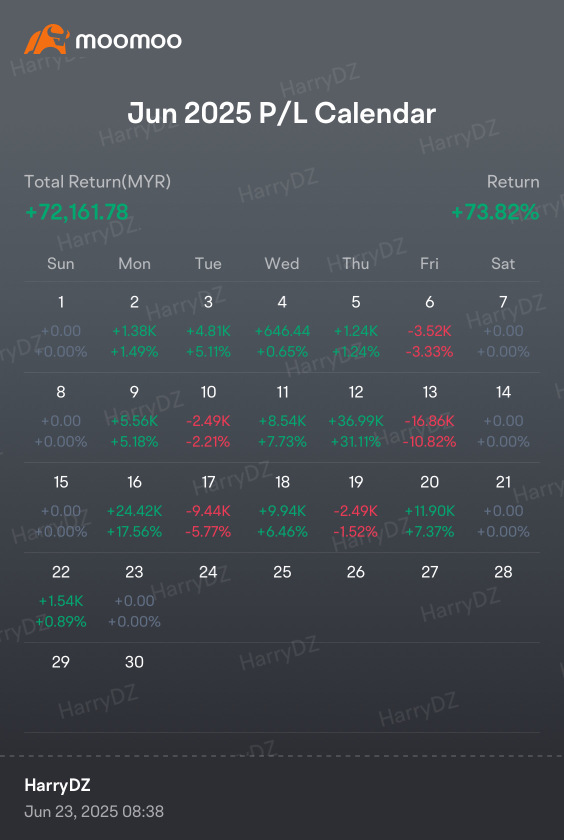Screen dimensions: 564x840
Task: Open June 12 cell showing +36.99K
Action: (356, 417)
